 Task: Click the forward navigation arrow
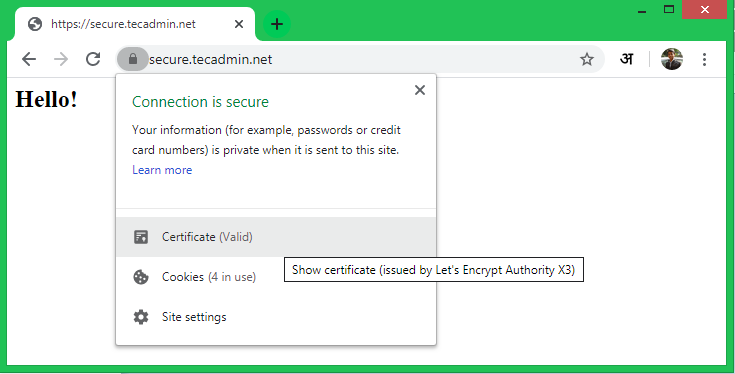click(x=61, y=59)
